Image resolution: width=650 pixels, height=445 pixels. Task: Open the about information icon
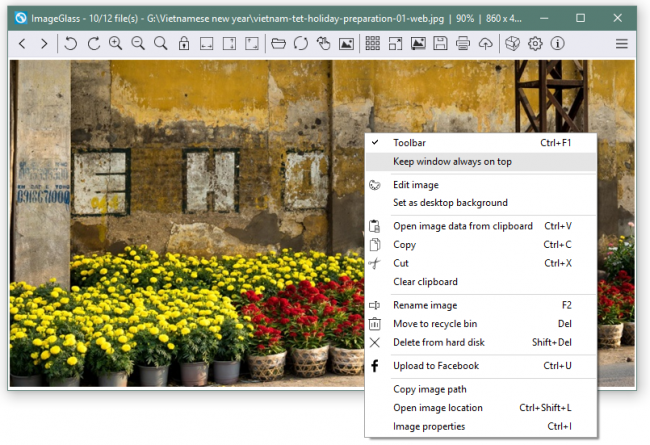coord(557,43)
